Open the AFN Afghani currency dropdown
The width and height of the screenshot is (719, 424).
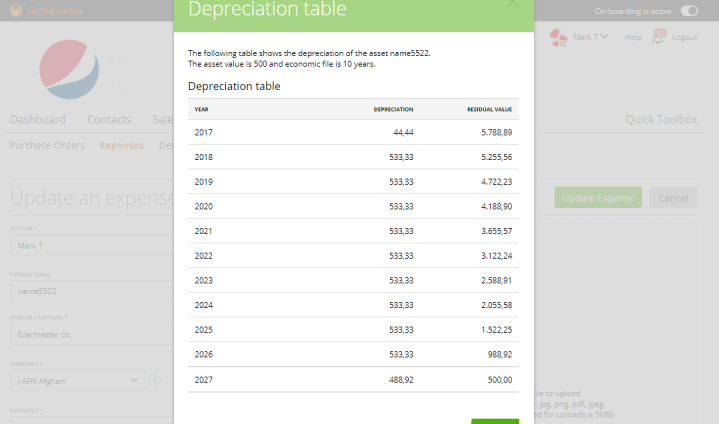(77, 380)
